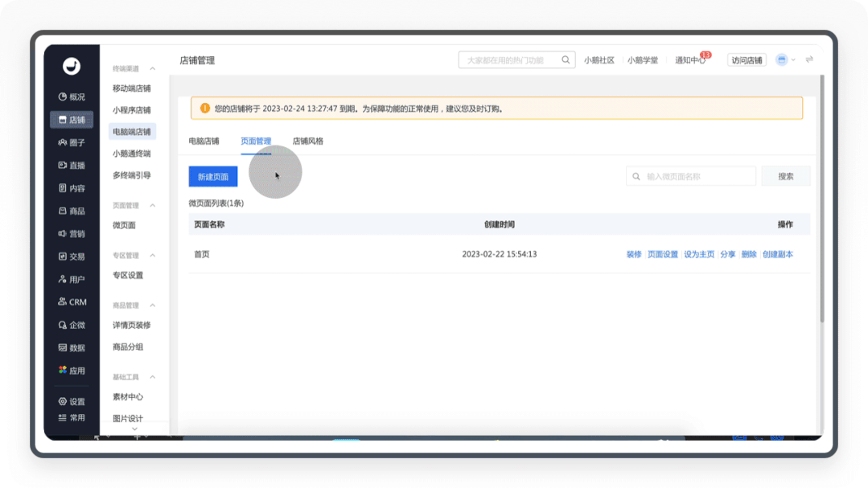Click the 搜索 button
868x488 pixels.
pos(785,176)
